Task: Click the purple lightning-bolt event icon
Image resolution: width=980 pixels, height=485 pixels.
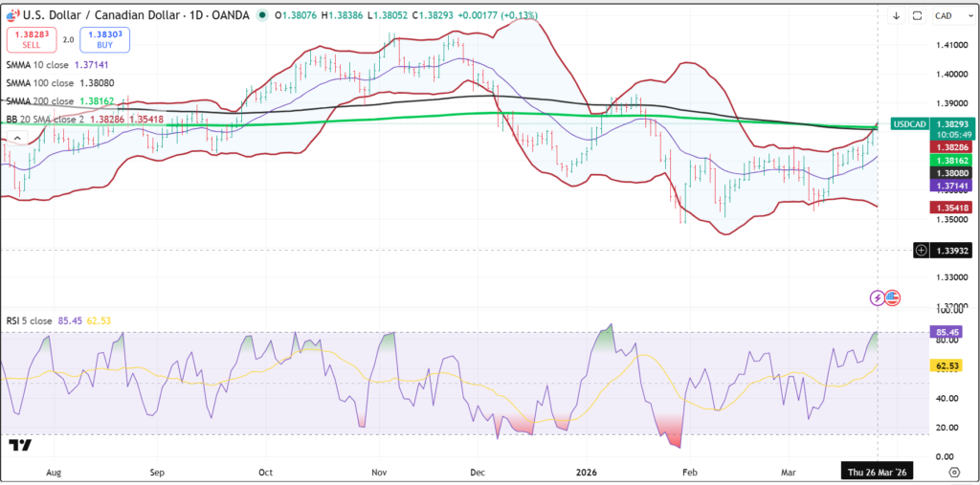Action: tap(877, 298)
